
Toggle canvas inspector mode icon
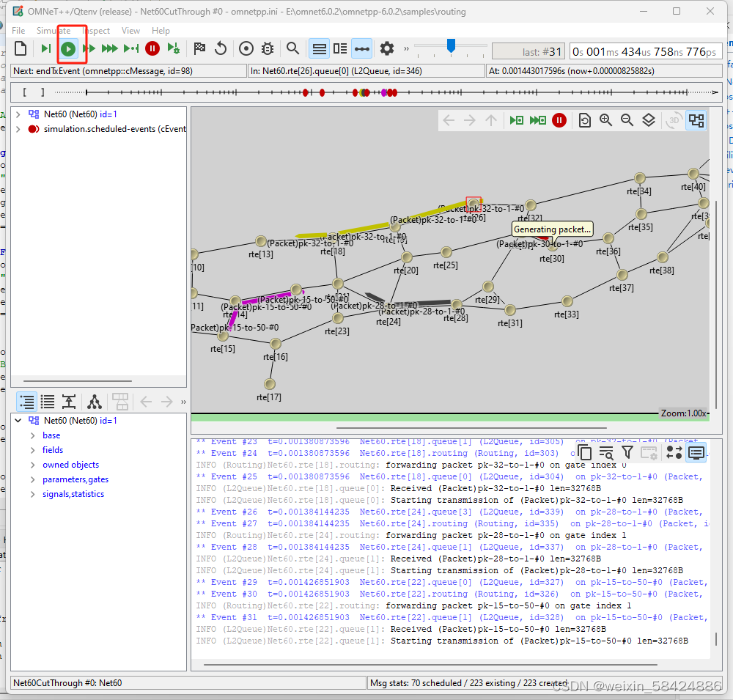[x=696, y=120]
